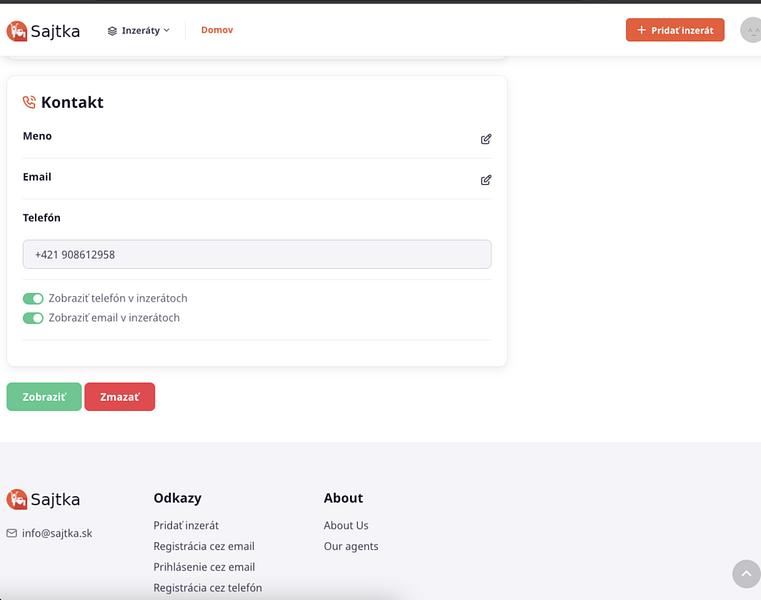The width and height of the screenshot is (761, 600).
Task: Disable showing telephone in listings toggle
Action: pyautogui.click(x=33, y=298)
